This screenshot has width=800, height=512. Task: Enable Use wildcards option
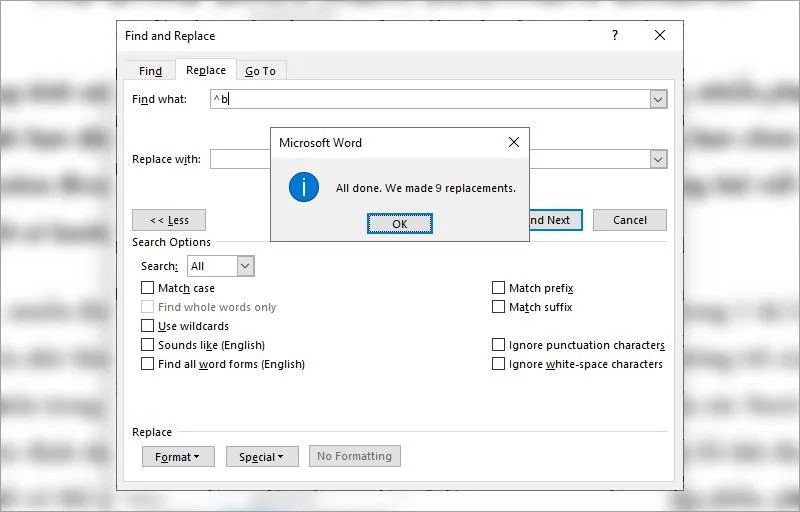(x=147, y=326)
